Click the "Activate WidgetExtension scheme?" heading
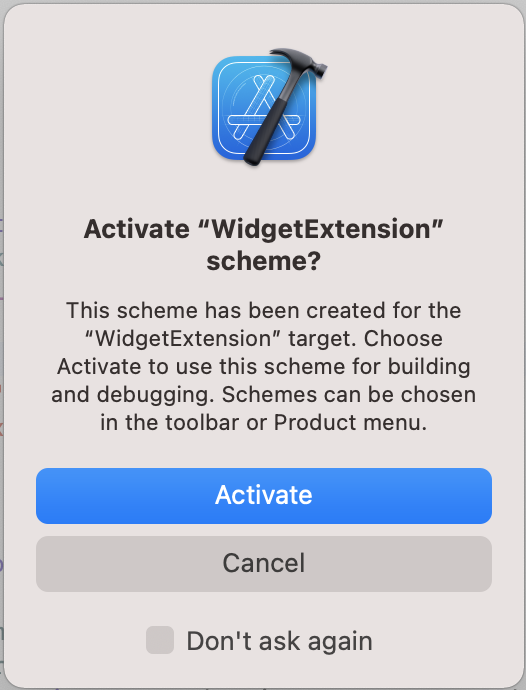This screenshot has height=690, width=526. pyautogui.click(x=264, y=245)
